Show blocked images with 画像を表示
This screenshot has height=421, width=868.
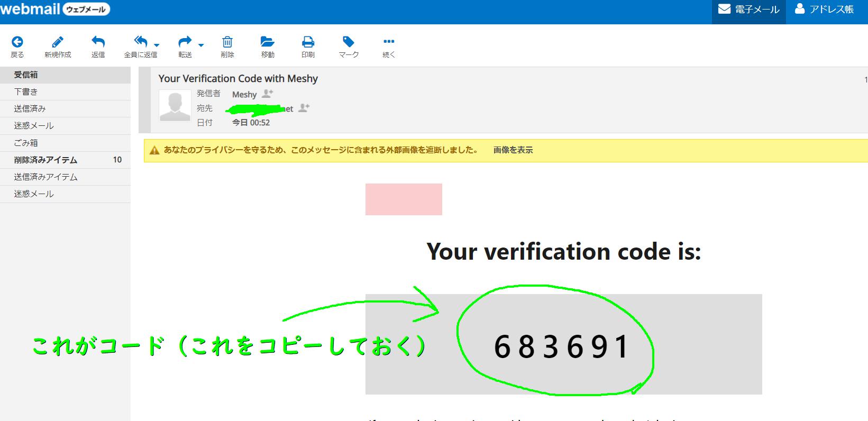tap(513, 150)
